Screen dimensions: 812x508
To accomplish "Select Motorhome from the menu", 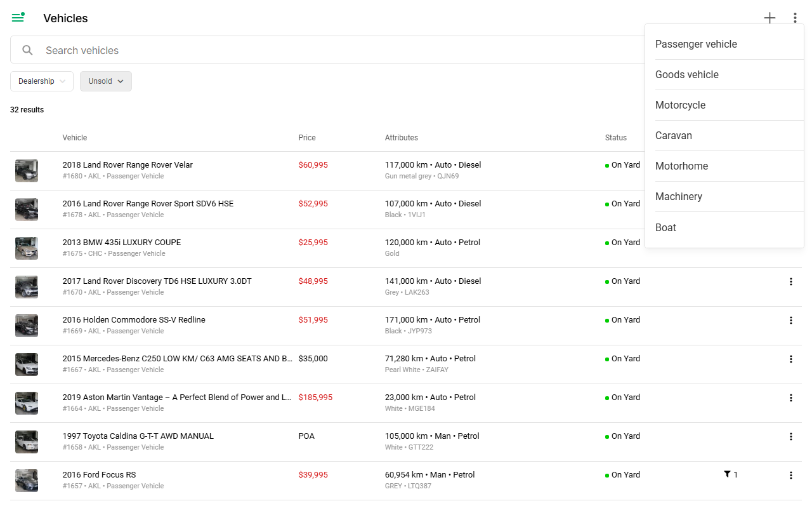I will point(724,166).
